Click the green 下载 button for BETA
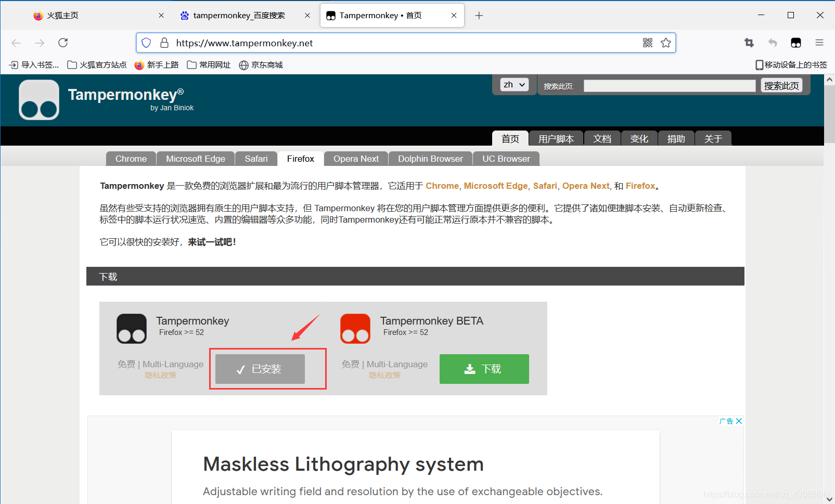The image size is (835, 504). [484, 369]
